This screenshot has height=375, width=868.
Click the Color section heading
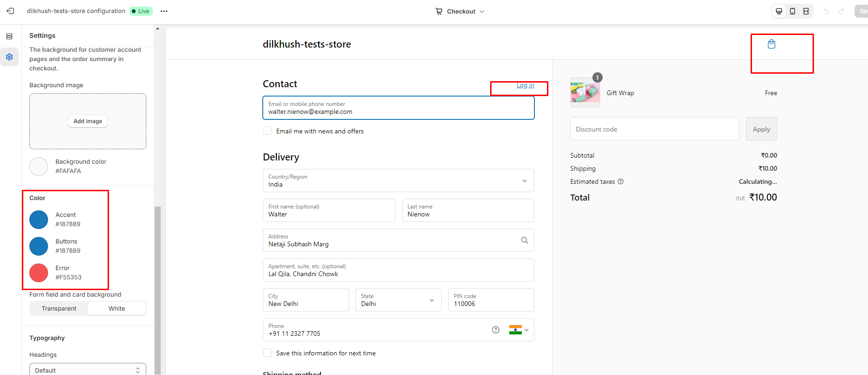37,198
